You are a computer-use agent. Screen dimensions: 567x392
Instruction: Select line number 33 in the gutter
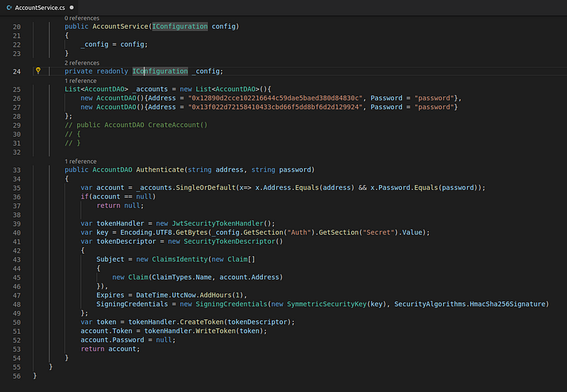16,170
